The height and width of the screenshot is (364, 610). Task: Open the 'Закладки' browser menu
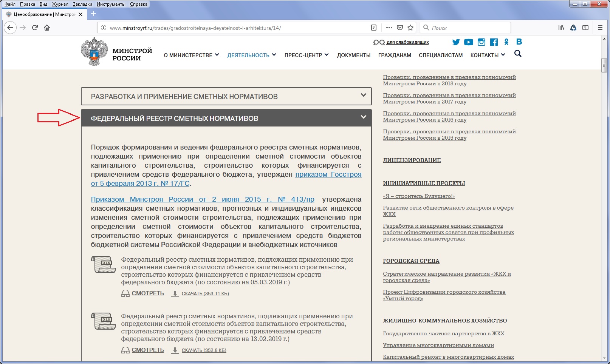point(82,4)
